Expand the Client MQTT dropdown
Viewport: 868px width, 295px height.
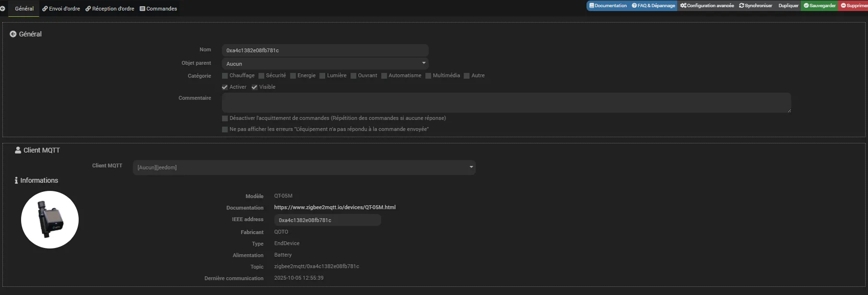[304, 167]
